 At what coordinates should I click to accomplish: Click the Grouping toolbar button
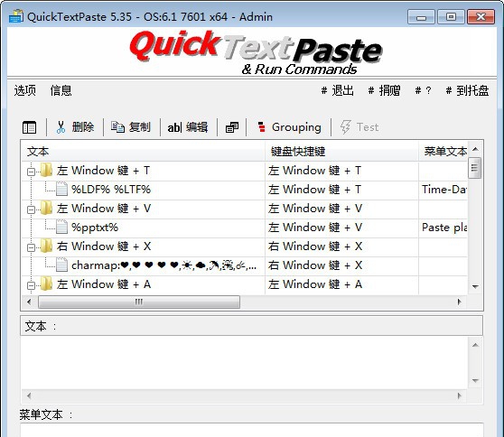click(x=289, y=127)
